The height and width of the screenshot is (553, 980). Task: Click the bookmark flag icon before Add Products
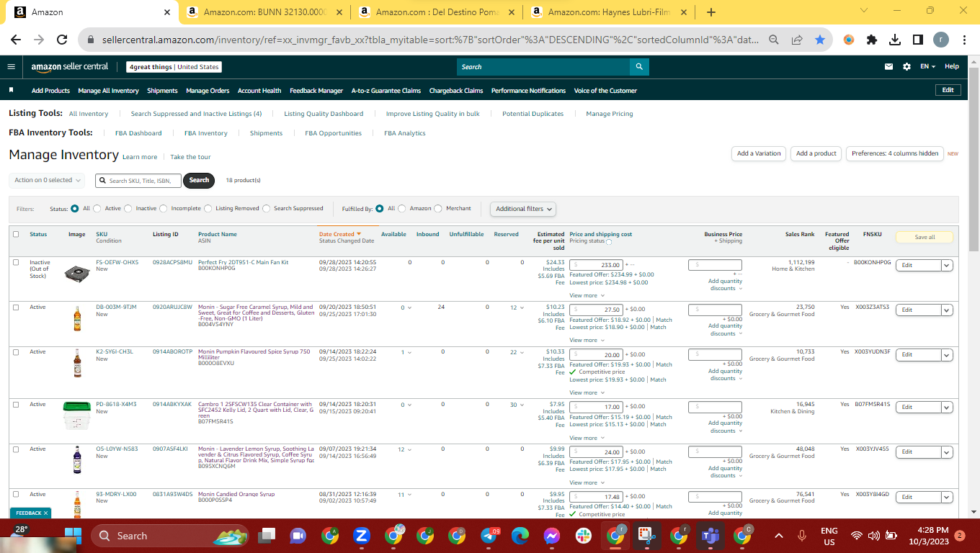[12, 91]
